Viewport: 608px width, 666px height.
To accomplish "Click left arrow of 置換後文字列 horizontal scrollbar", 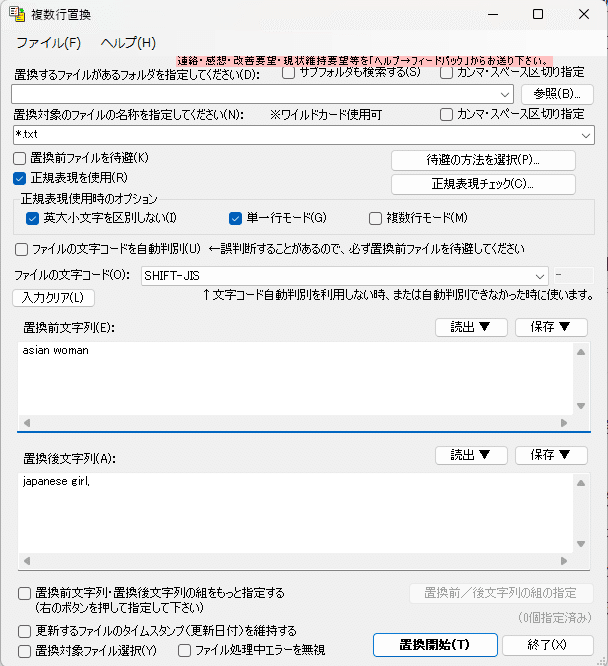I will point(27,561).
